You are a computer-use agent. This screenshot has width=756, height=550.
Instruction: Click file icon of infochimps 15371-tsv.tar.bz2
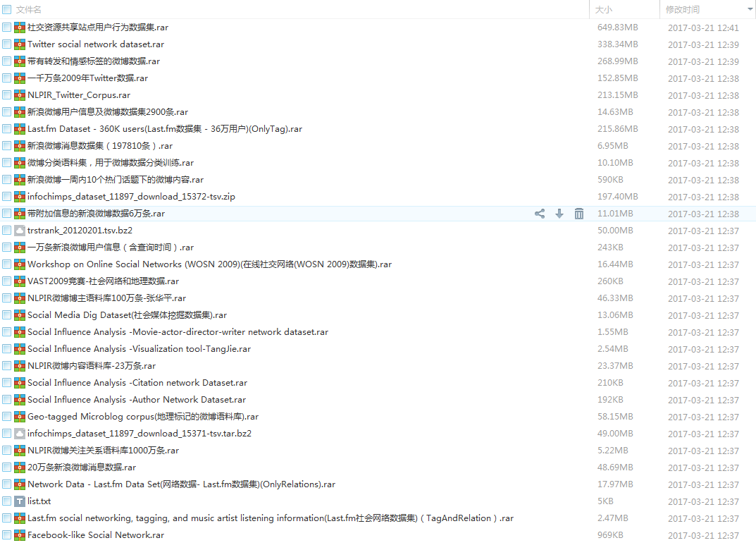(x=20, y=434)
